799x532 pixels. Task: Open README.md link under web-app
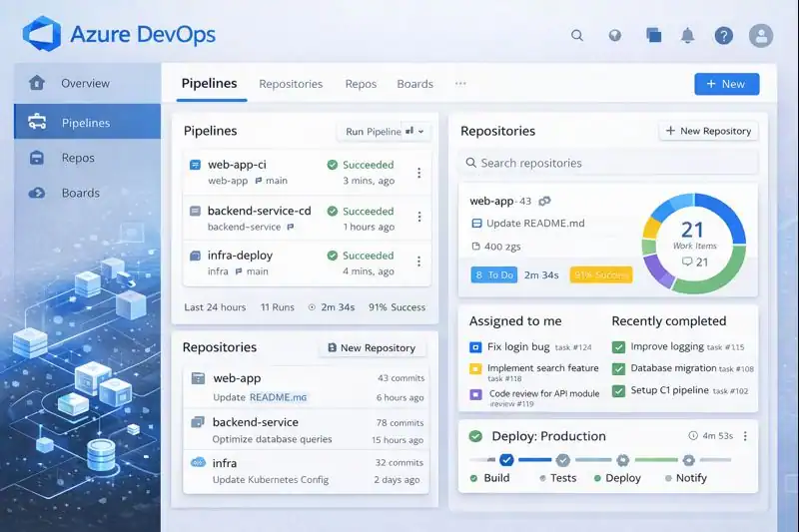(279, 397)
